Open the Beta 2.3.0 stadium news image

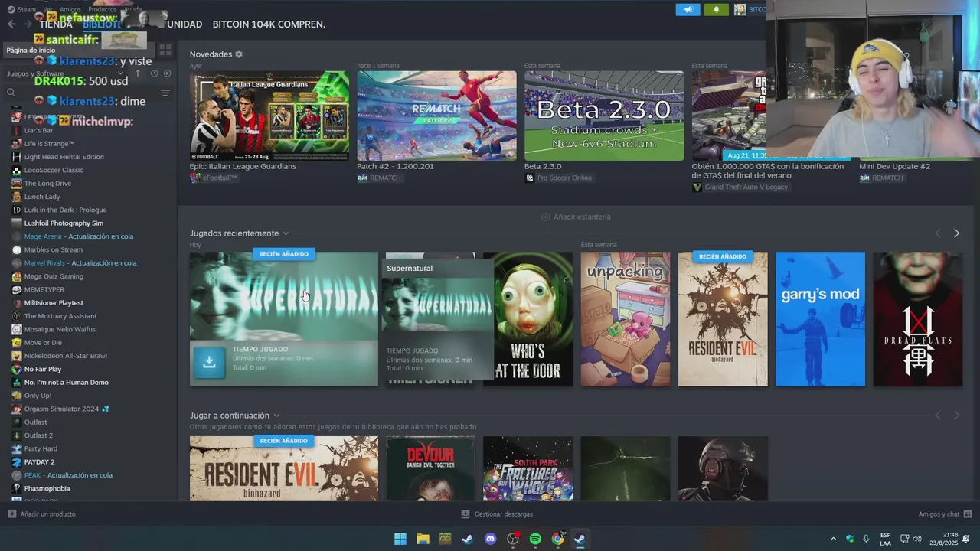604,116
